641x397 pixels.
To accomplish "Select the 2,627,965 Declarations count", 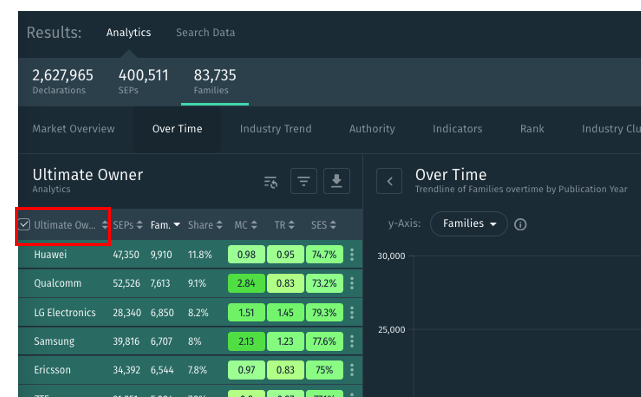I will click(x=63, y=81).
